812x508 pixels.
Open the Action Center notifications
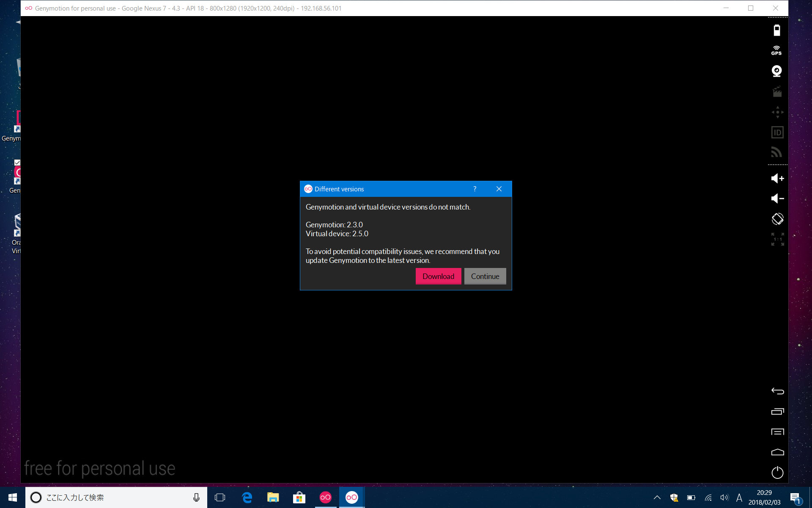(x=796, y=497)
